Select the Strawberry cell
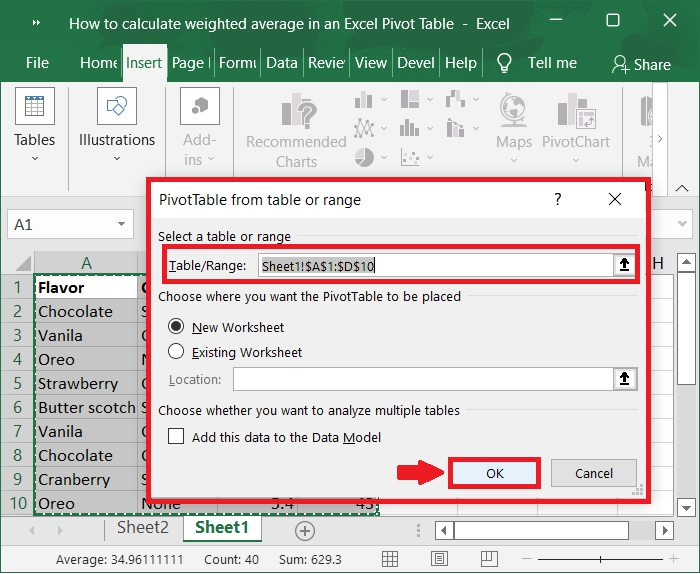The height and width of the screenshot is (574, 700). [86, 383]
